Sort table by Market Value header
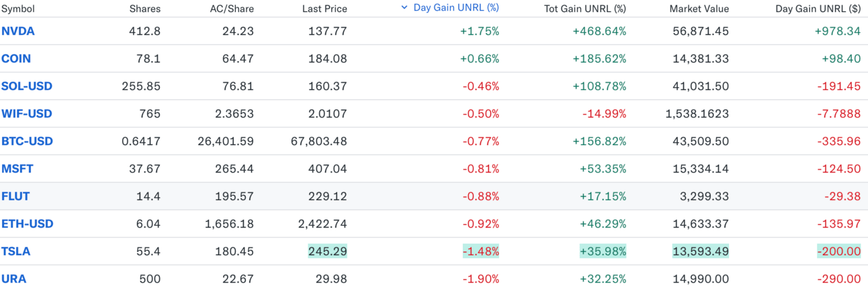The height and width of the screenshot is (292, 868). 699,9
